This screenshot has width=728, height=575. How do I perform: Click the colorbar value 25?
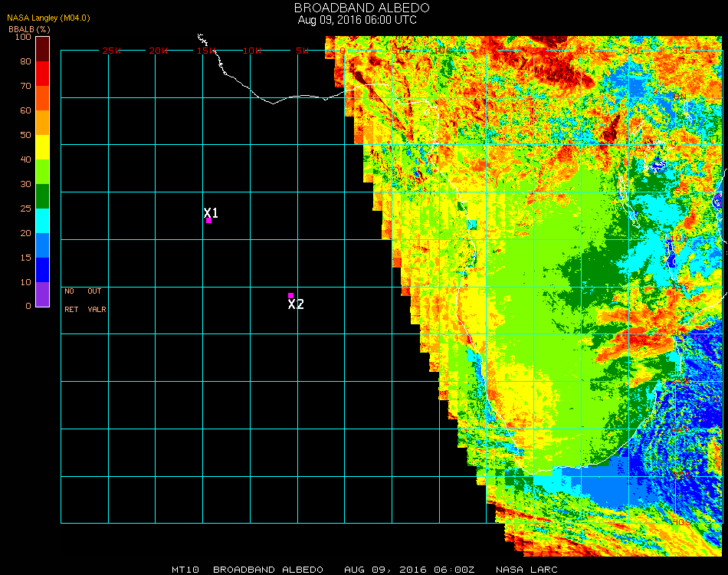(25, 209)
